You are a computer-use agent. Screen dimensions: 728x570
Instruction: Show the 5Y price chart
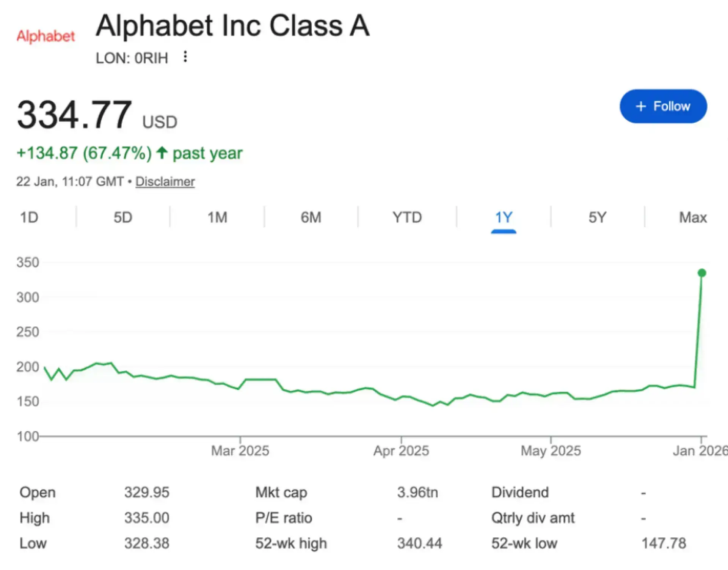(598, 217)
